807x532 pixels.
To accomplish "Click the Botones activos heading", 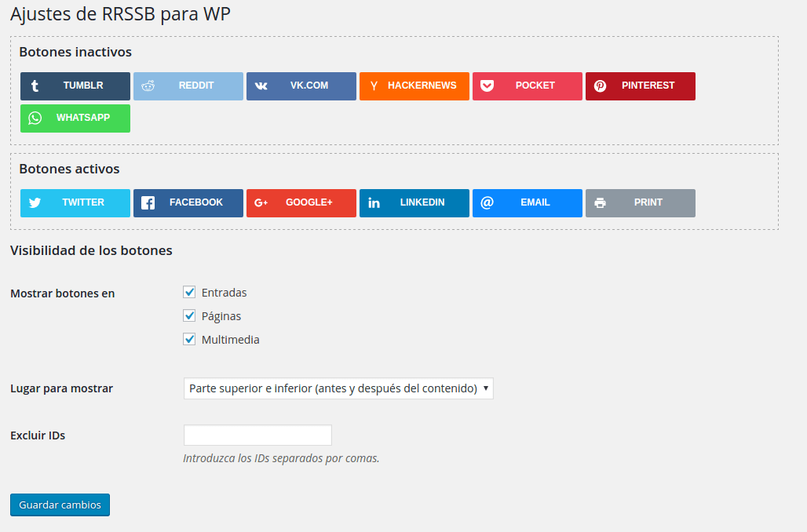I will click(69, 169).
